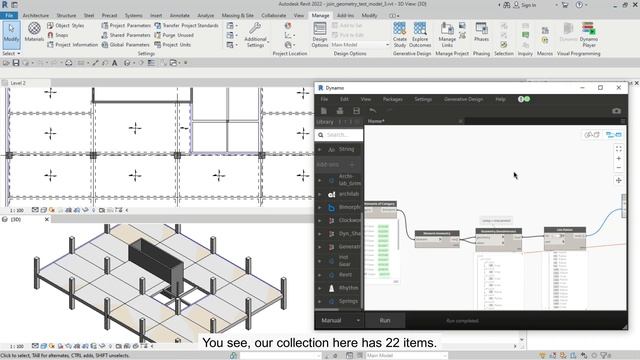Open Dynamo Generative Design menu
640x360 pixels.
pyautogui.click(x=463, y=99)
